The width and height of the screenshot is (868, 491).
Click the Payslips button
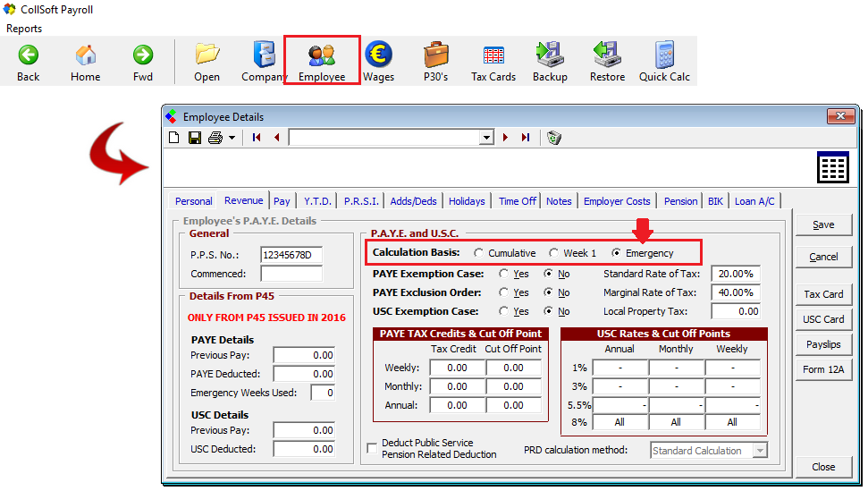[x=823, y=344]
